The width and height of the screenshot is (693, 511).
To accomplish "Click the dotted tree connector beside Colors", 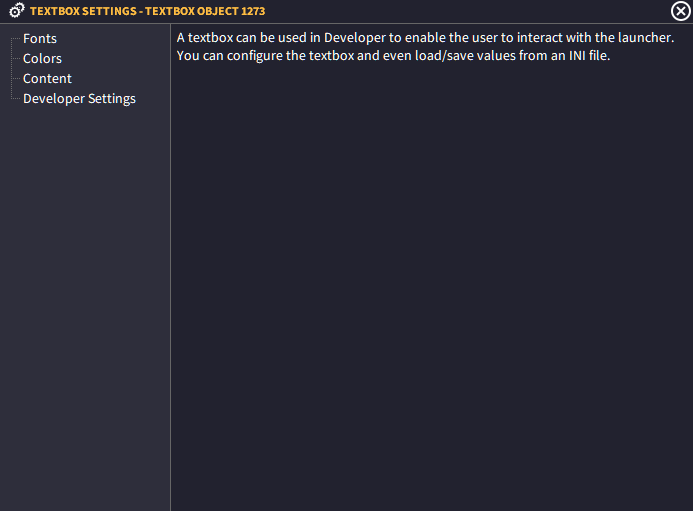I will point(16,59).
